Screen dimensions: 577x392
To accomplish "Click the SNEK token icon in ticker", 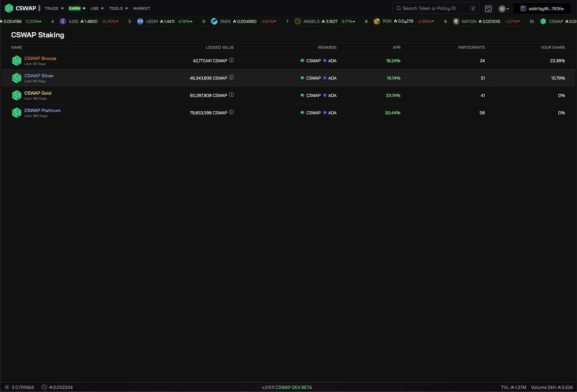I will pos(214,22).
